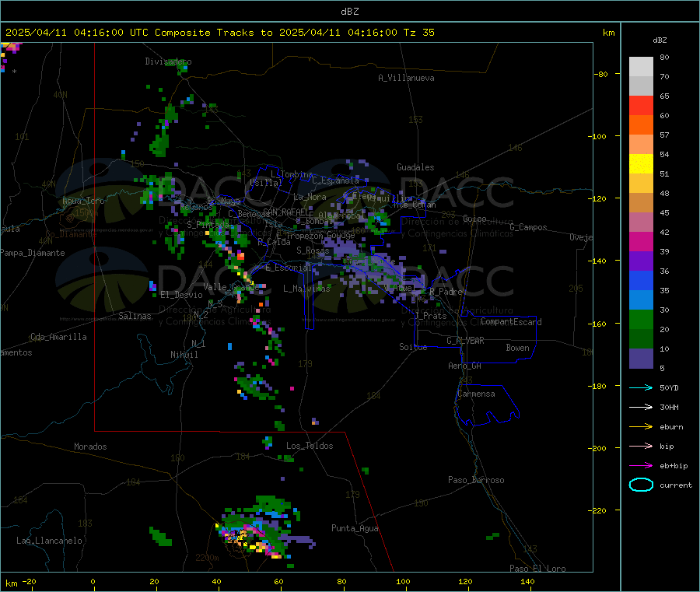Click the R_Padre map label
Viewport: 700px width, 592px height.
coord(446,291)
